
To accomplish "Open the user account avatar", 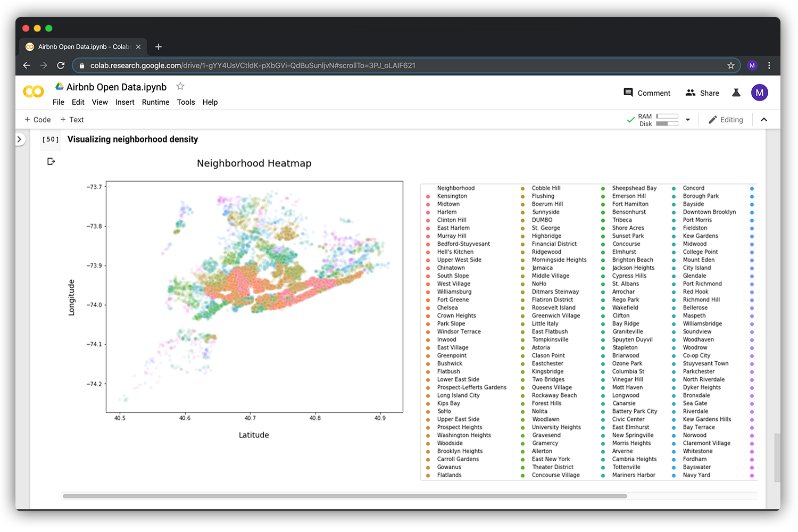I will pyautogui.click(x=759, y=93).
